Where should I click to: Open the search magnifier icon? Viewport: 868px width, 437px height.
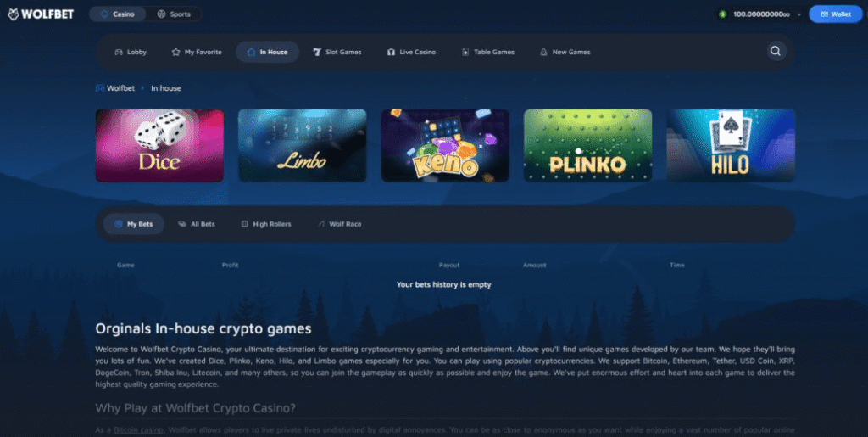776,51
